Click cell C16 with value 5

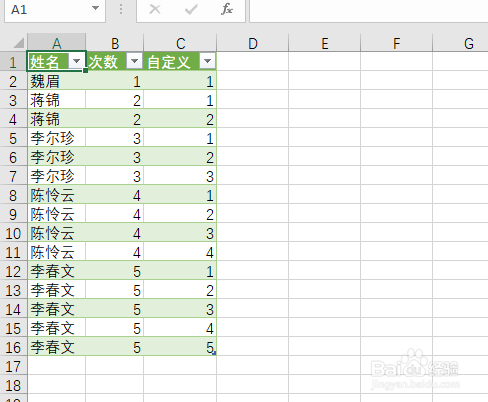180,347
